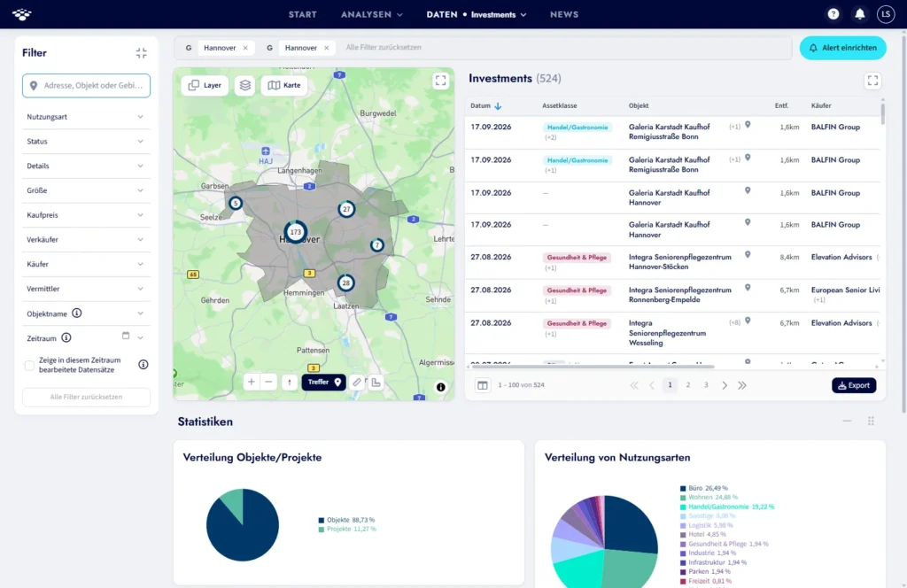This screenshot has width=907, height=588.
Task: Open the LS user profile avatar
Action: click(886, 14)
